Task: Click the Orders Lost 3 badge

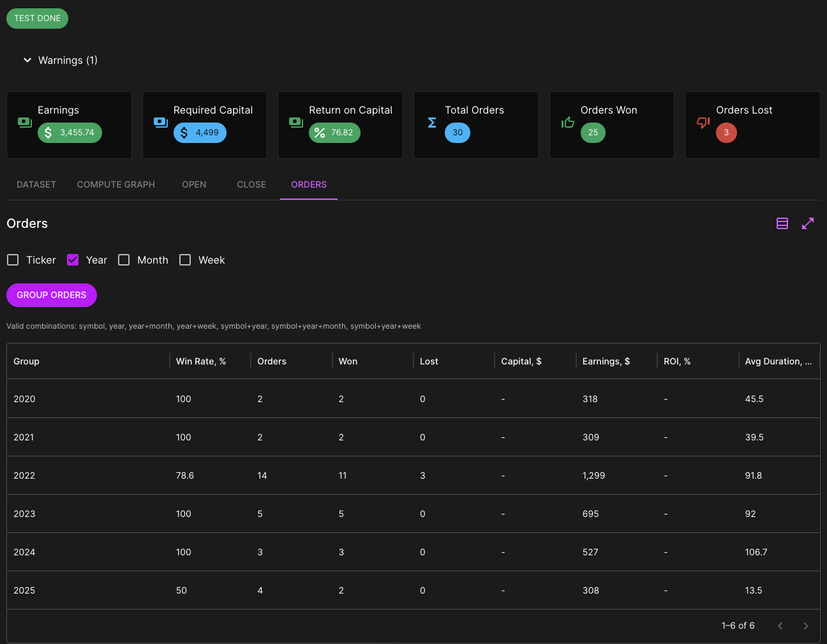Action: [x=726, y=133]
